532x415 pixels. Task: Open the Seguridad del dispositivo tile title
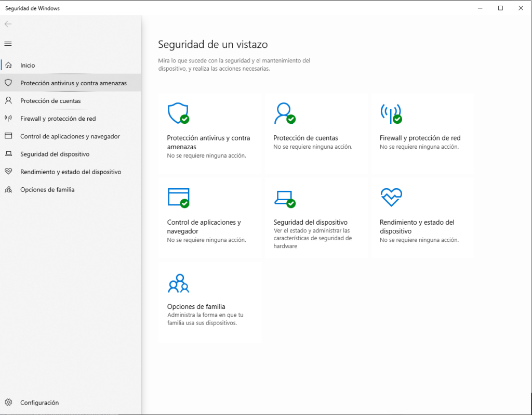point(311,222)
